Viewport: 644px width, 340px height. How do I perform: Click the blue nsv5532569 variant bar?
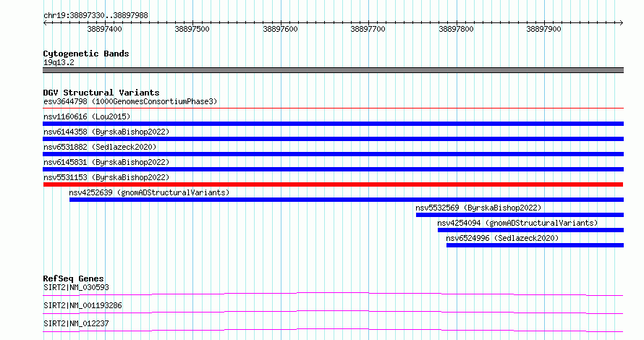pyautogui.click(x=520, y=215)
